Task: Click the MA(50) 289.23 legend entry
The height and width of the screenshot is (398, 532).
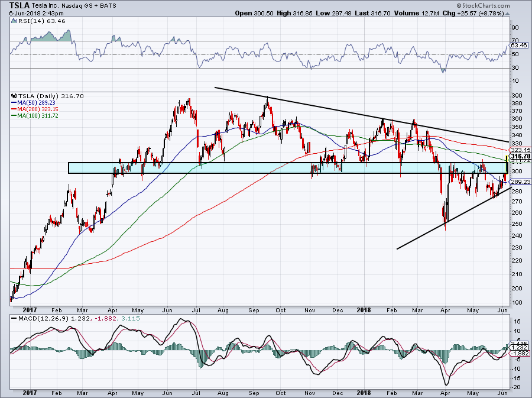Action: (x=37, y=102)
